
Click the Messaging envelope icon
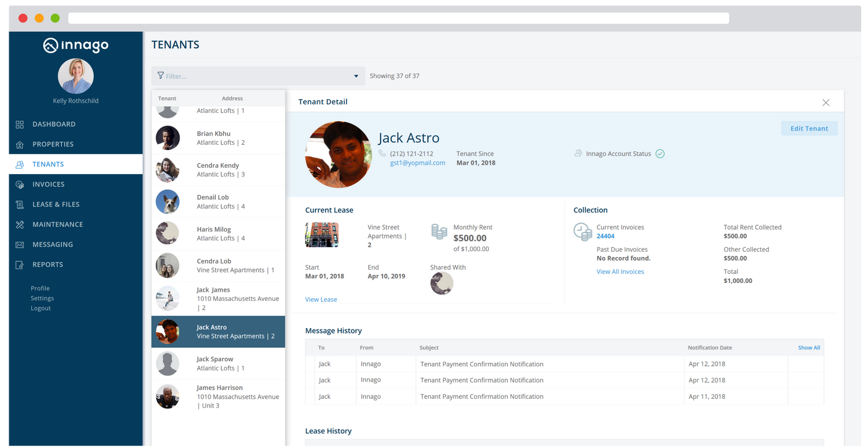(20, 245)
